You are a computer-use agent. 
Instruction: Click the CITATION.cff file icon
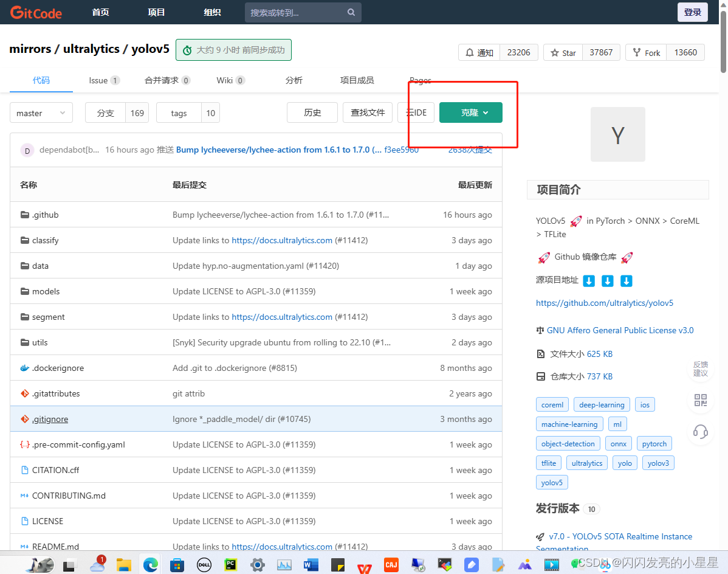(24, 470)
